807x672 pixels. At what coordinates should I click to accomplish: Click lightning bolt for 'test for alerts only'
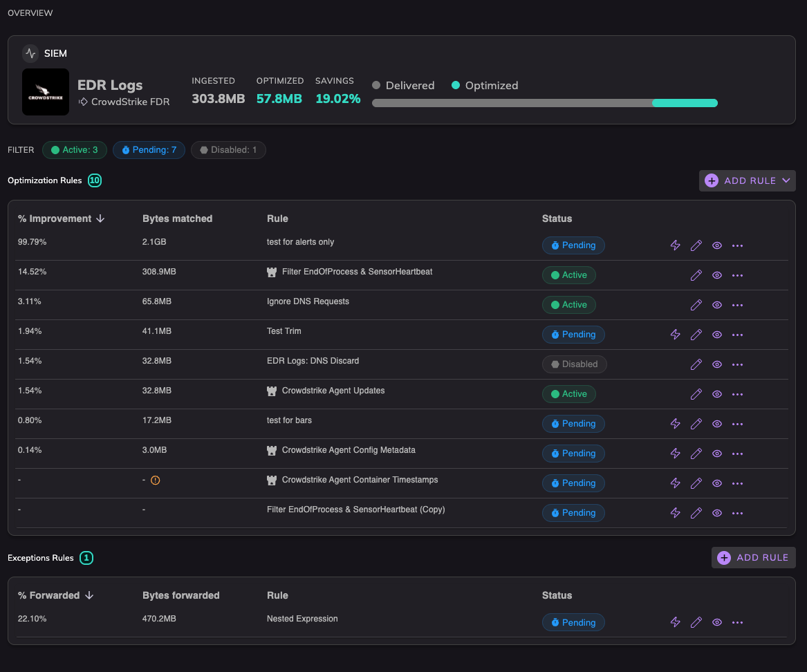675,245
